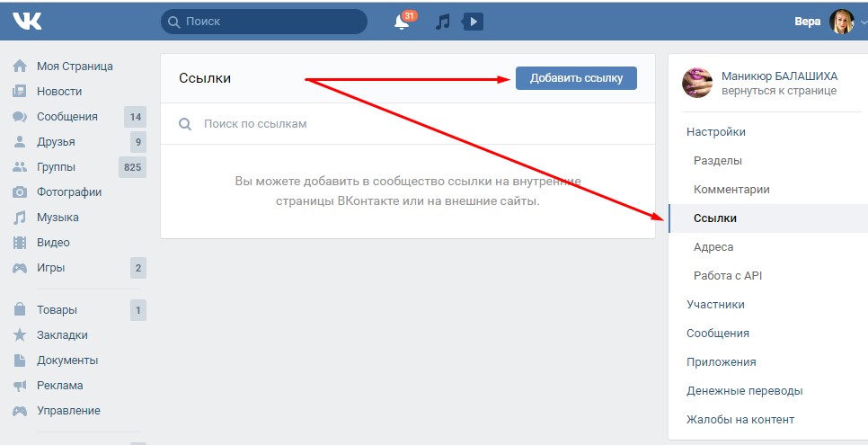Click the 14 counter next to Сообщения

click(136, 117)
